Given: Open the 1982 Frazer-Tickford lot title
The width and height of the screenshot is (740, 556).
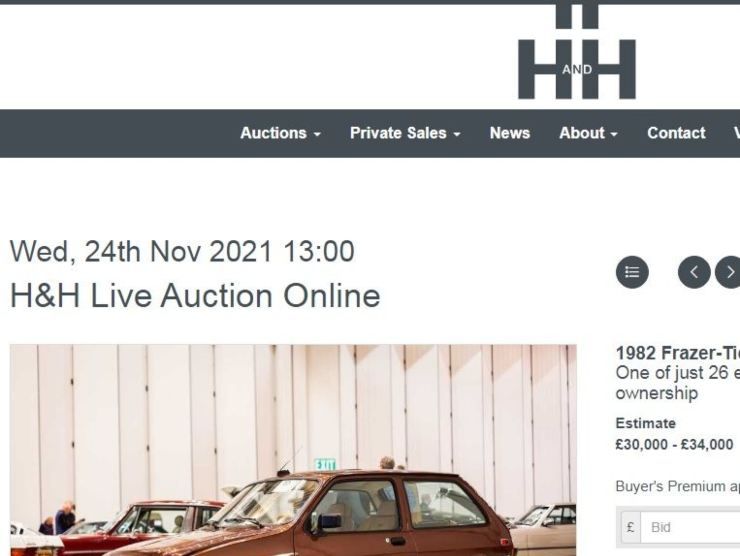Looking at the screenshot, I should pyautogui.click(x=678, y=353).
